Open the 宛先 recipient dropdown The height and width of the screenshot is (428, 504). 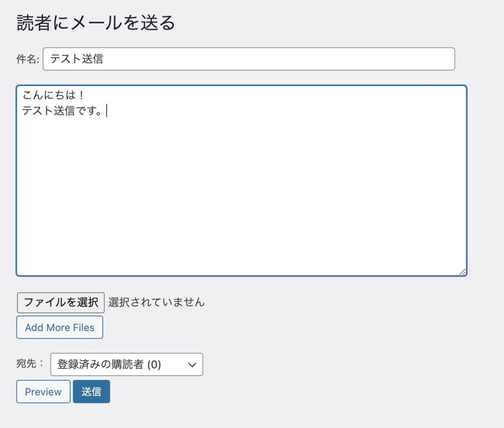tap(126, 365)
